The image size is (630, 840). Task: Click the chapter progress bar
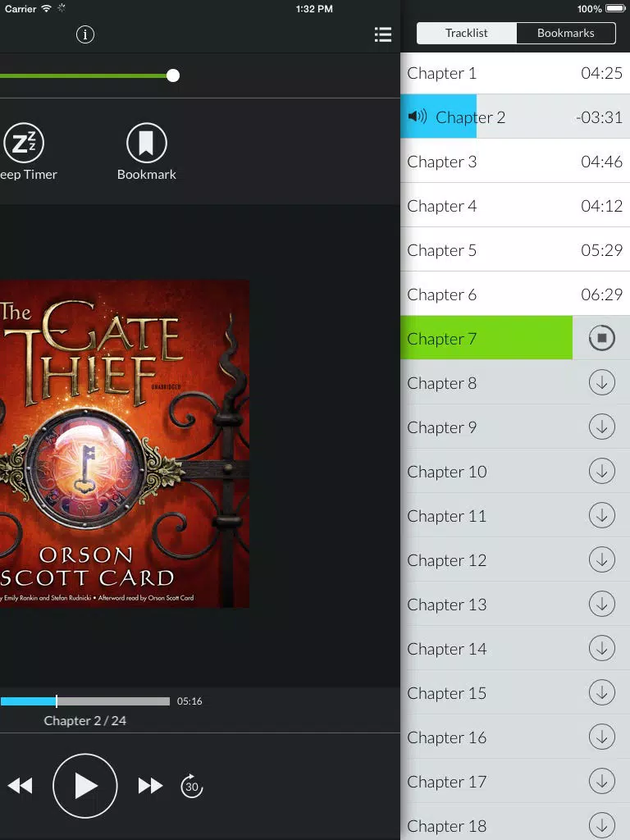(84, 701)
